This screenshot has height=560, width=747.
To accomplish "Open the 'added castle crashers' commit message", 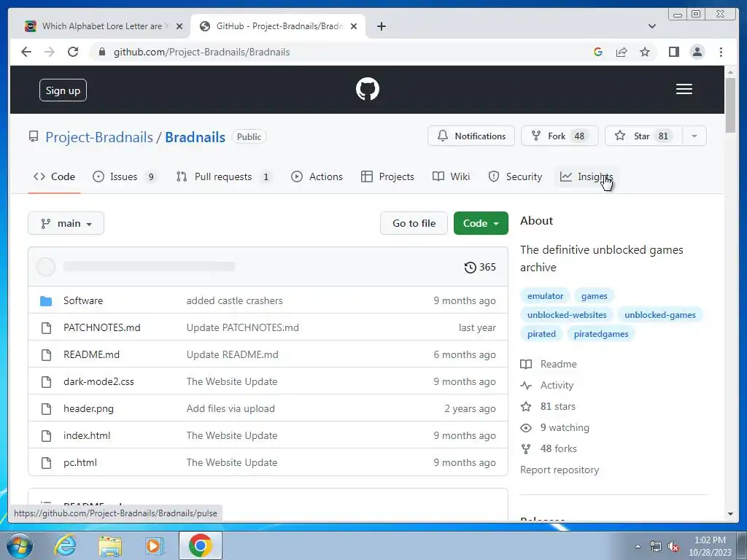I will [234, 300].
